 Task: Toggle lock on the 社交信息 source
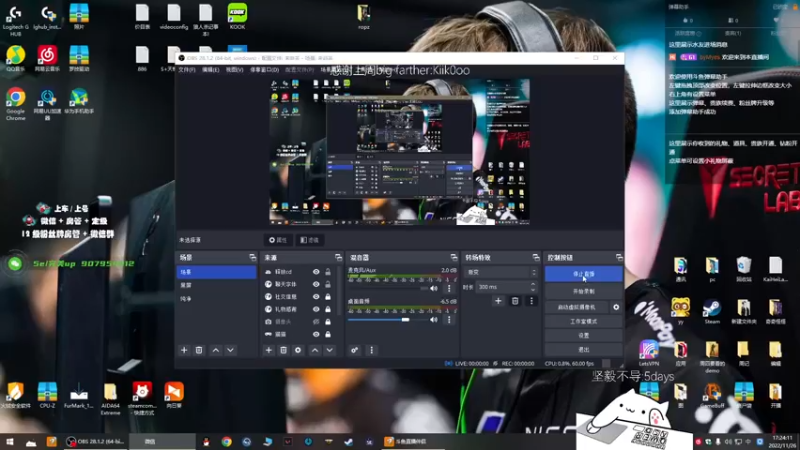328,296
